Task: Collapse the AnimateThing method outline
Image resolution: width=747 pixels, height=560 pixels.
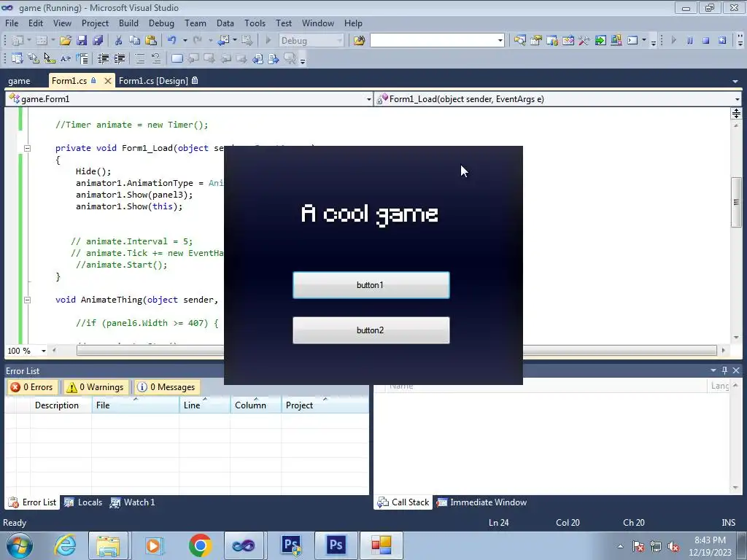Action: 27,300
